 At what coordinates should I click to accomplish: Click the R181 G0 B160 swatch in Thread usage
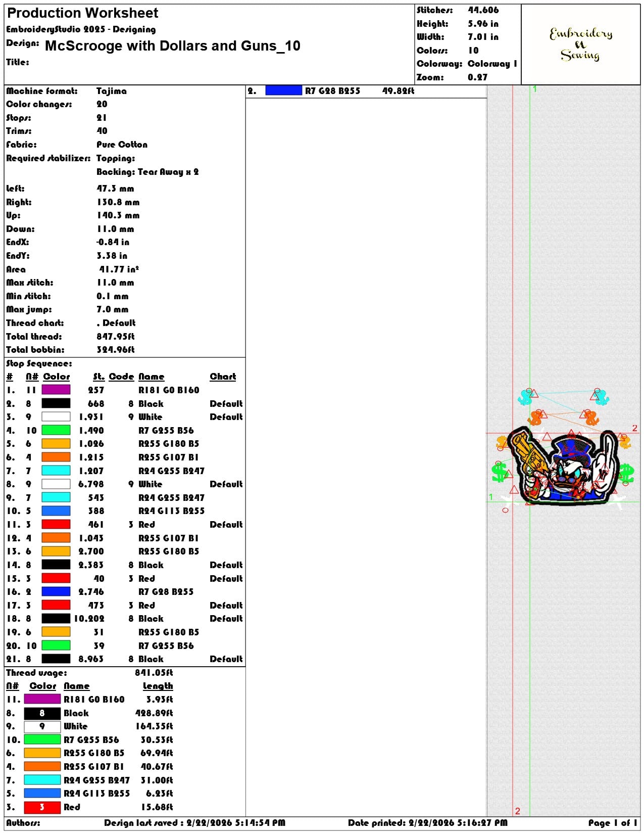click(42, 699)
